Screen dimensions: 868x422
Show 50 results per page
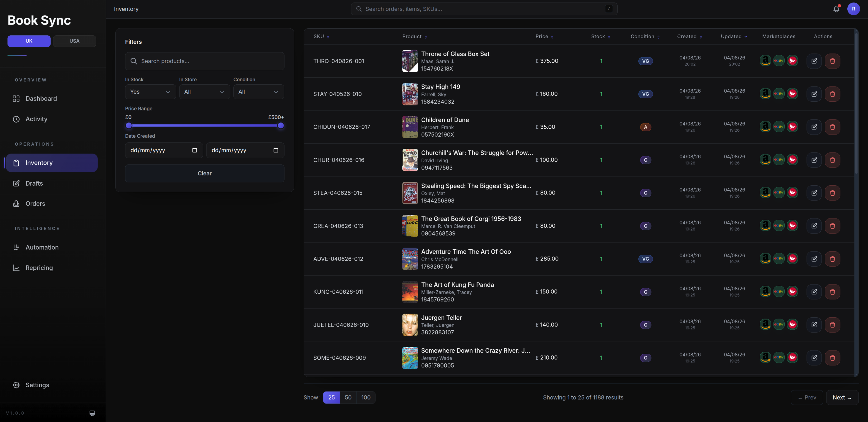[348, 397]
